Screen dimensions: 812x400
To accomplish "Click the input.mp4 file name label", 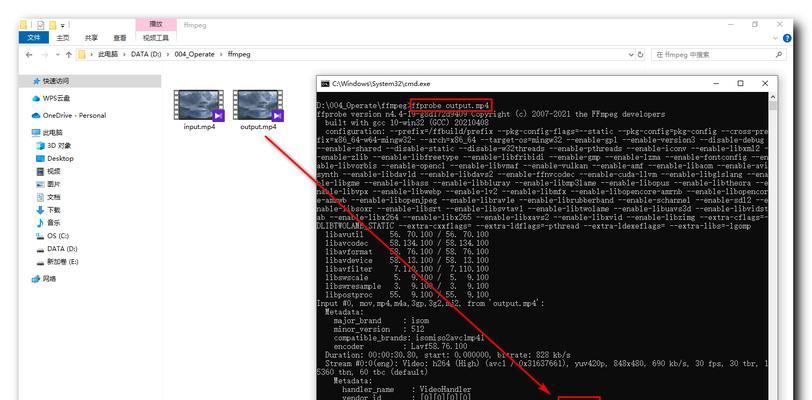I will click(x=199, y=126).
